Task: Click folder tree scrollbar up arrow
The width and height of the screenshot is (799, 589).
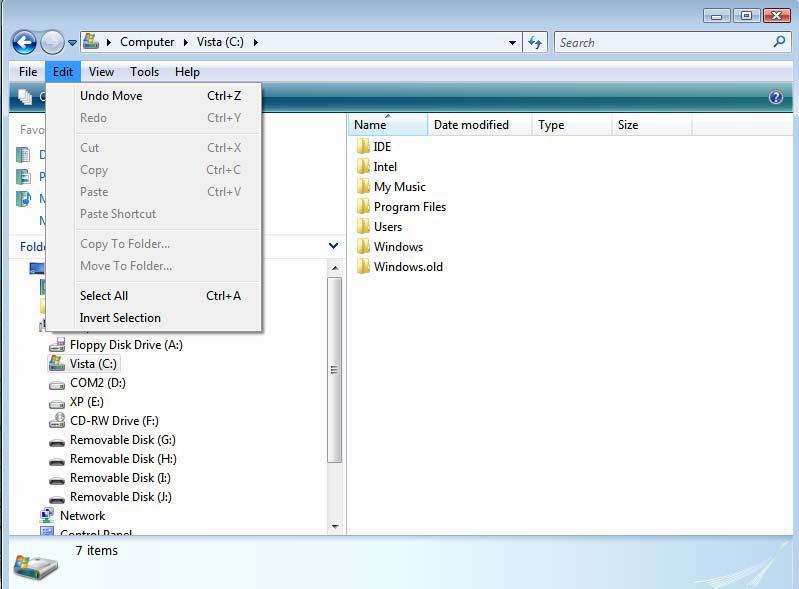Action: pos(335,268)
